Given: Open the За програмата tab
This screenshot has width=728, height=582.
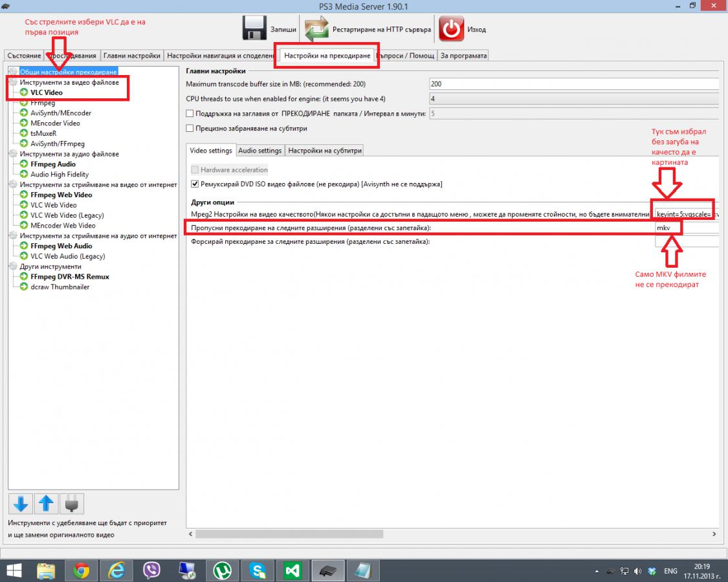Looking at the screenshot, I should [463, 55].
